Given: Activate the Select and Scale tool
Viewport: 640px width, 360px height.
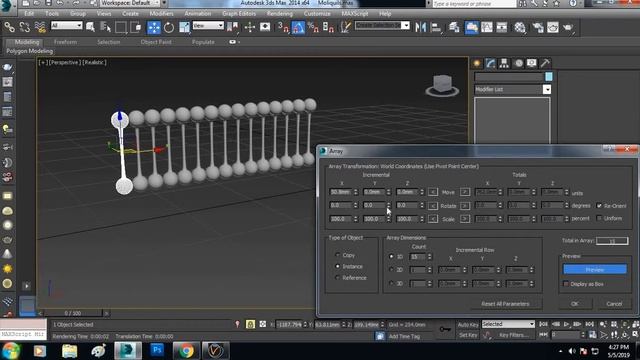Looking at the screenshot, I should 184,27.
